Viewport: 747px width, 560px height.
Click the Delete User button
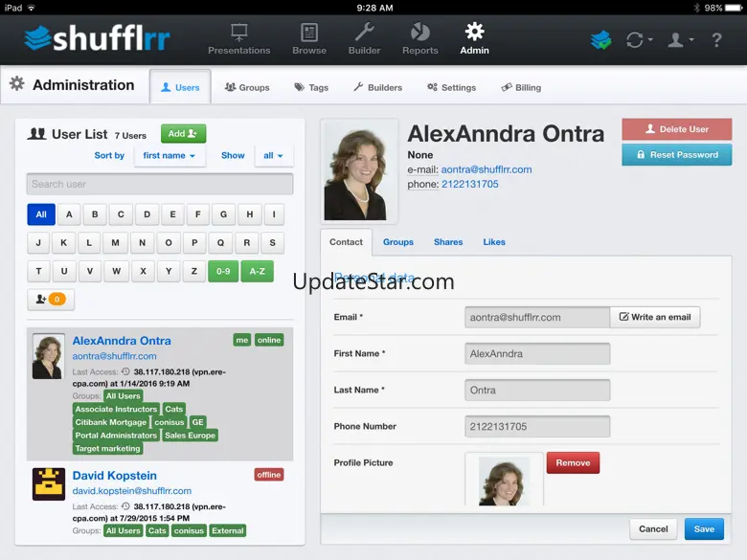coord(676,129)
